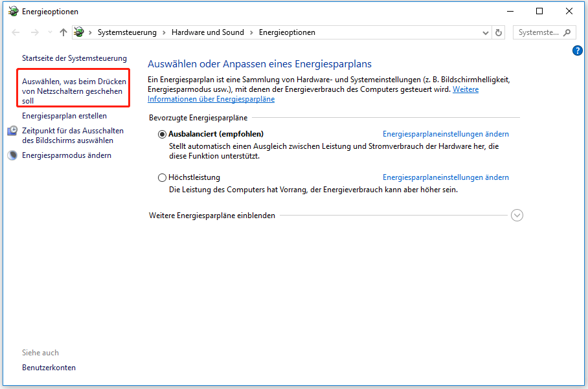
Task: Click the Bevorzugte Energiesparpläne label
Action: [x=198, y=118]
